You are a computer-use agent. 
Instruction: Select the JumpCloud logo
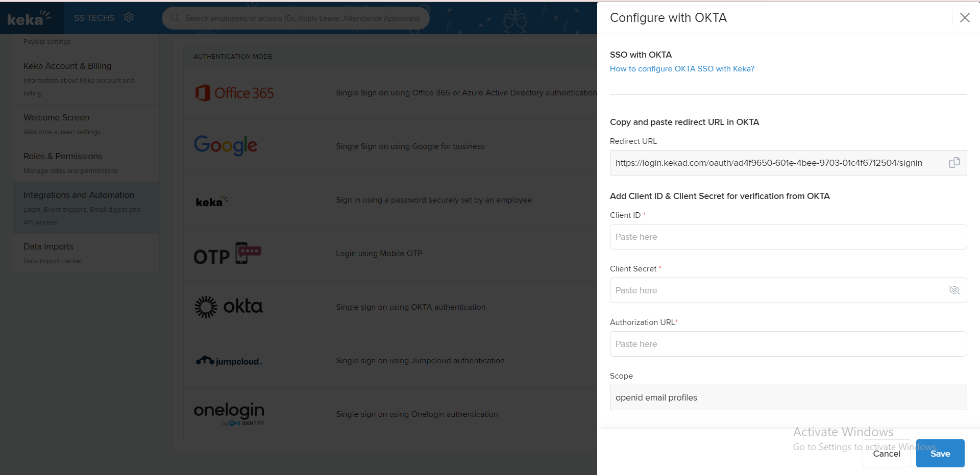point(229,361)
